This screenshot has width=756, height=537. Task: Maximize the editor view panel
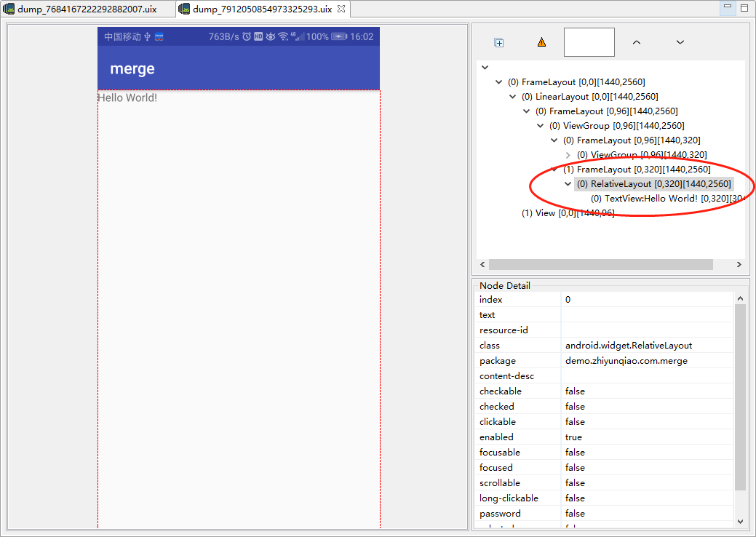pos(744,8)
